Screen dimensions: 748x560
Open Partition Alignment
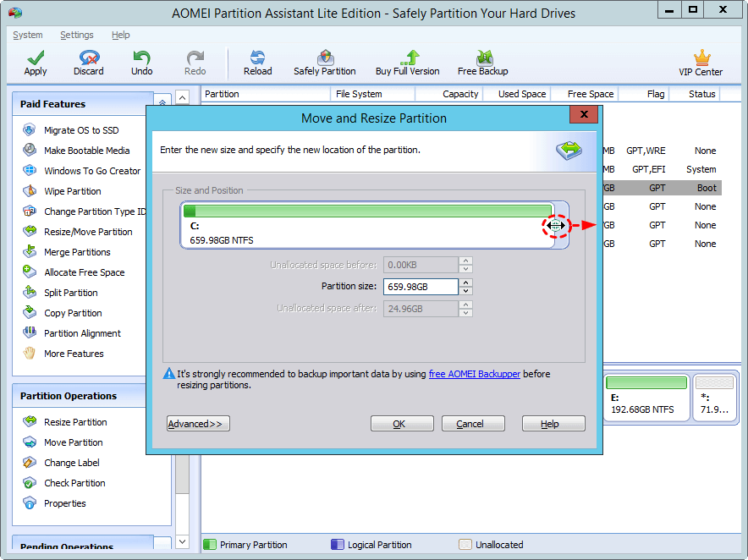tap(83, 333)
